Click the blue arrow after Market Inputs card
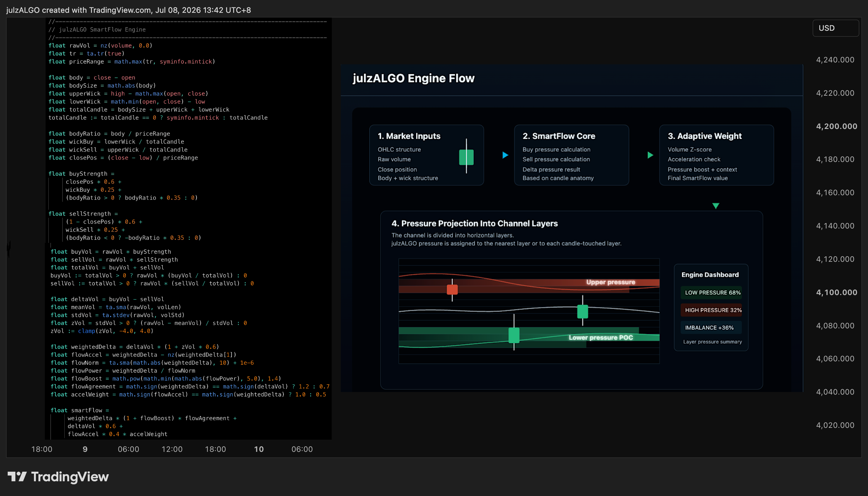868x496 pixels. click(505, 155)
